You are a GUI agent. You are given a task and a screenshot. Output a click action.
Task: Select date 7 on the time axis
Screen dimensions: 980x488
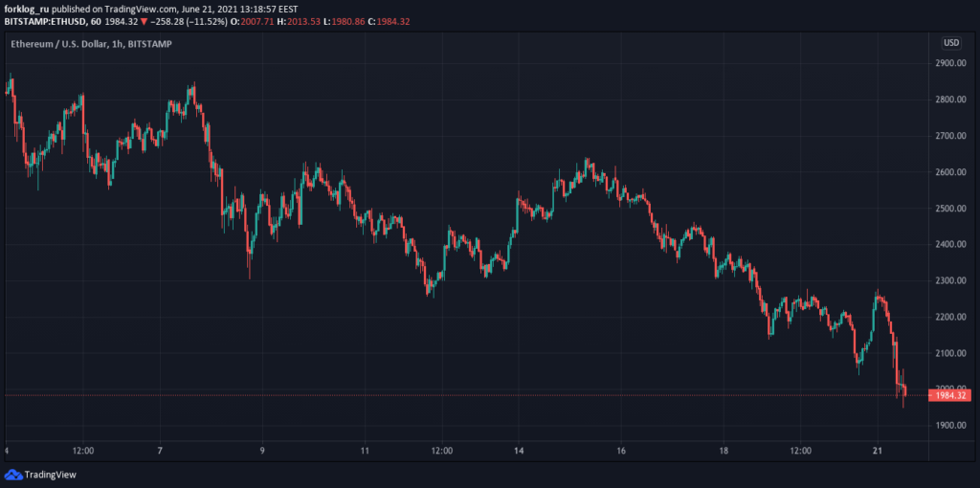[x=159, y=450]
